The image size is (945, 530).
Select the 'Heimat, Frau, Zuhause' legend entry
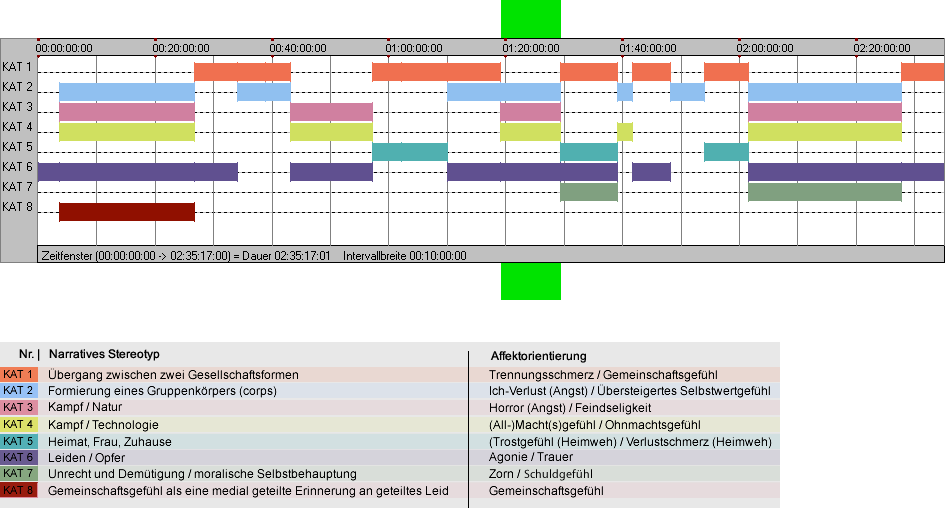click(x=110, y=441)
